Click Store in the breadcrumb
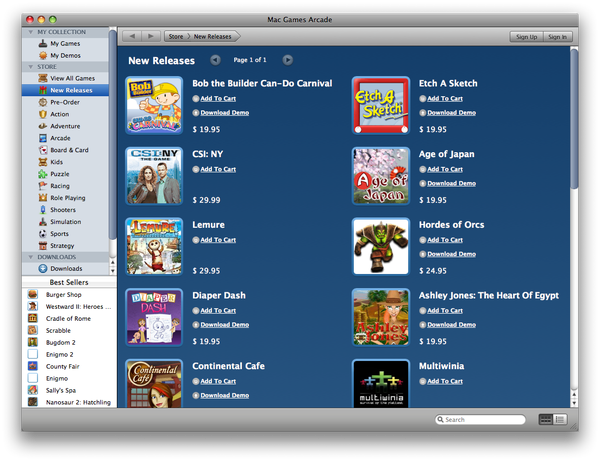600x461 pixels. (x=176, y=36)
